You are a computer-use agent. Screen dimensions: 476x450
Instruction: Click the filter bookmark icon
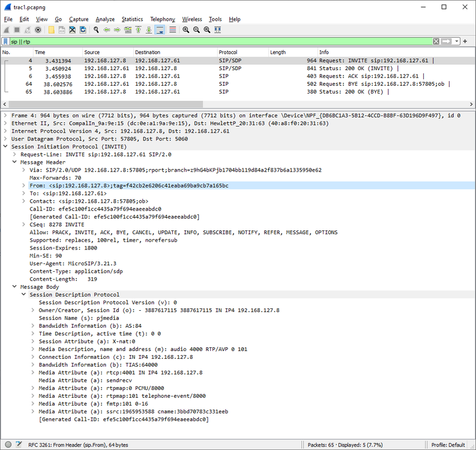[5, 41]
